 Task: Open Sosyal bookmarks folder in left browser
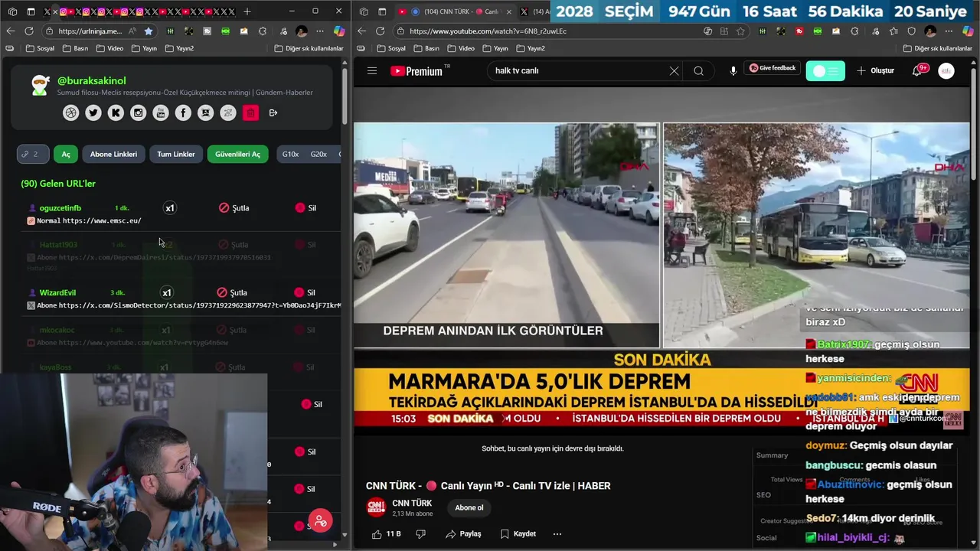pyautogui.click(x=40, y=48)
